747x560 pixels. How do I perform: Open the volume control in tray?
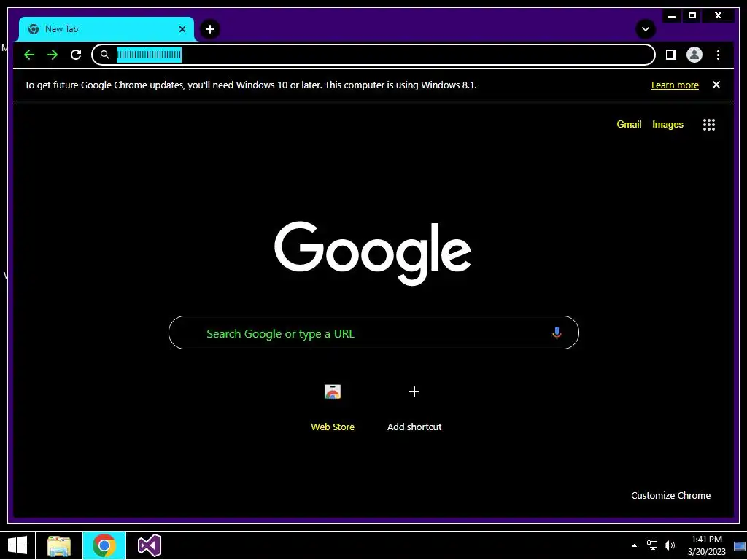(670, 545)
